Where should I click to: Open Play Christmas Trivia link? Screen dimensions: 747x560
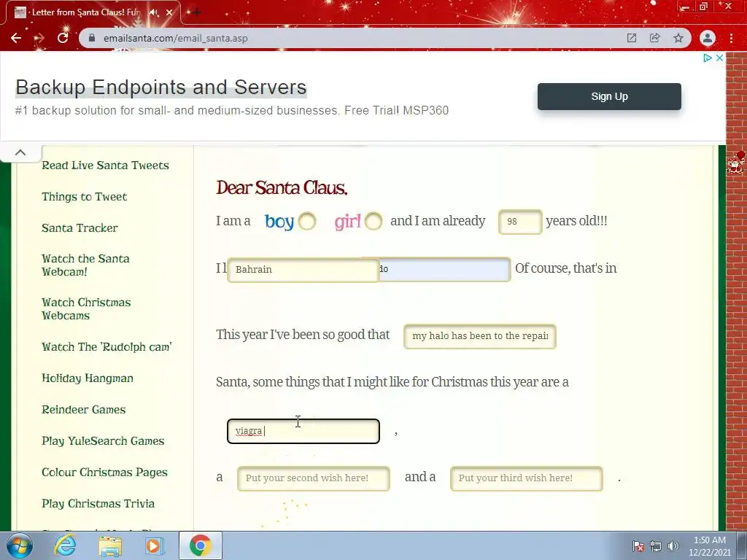98,503
